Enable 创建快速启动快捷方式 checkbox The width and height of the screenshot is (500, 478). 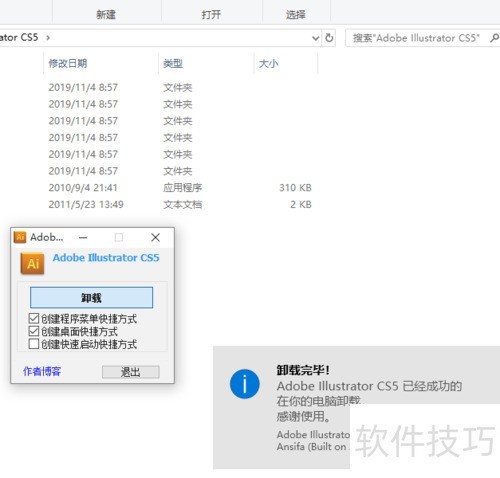click(x=34, y=344)
